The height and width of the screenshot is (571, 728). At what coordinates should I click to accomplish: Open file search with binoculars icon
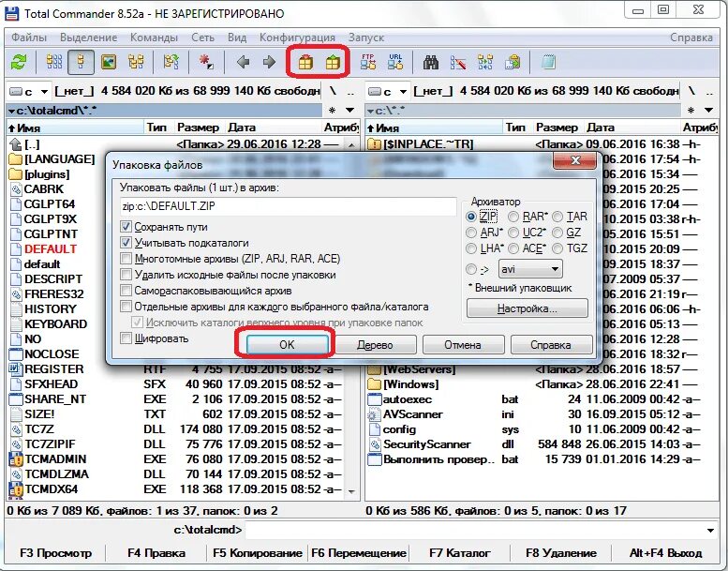point(431,62)
